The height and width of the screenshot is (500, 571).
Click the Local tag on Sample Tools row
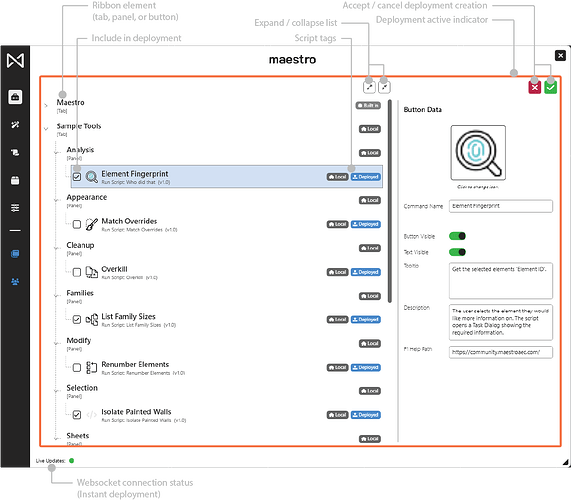(370, 129)
